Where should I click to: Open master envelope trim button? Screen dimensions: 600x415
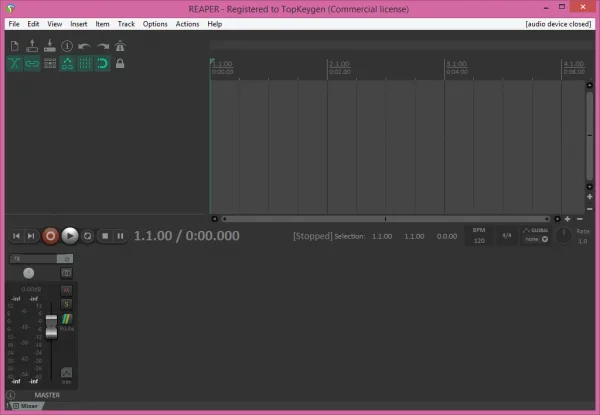pyautogui.click(x=67, y=375)
